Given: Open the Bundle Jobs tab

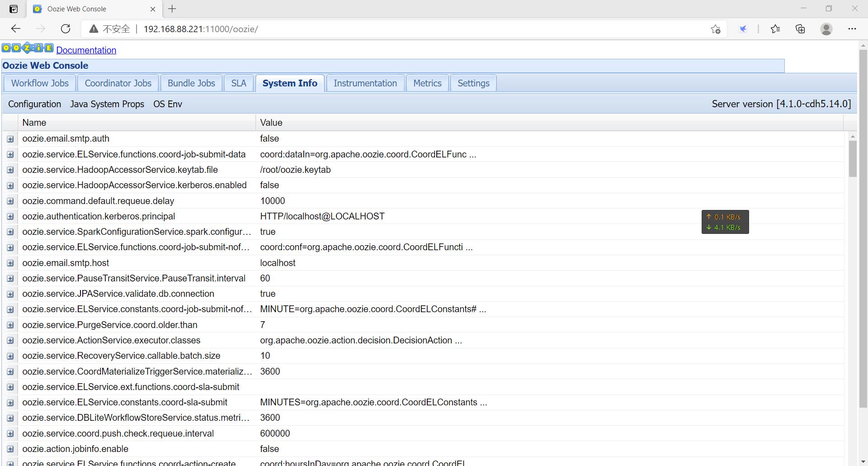Looking at the screenshot, I should tap(191, 83).
